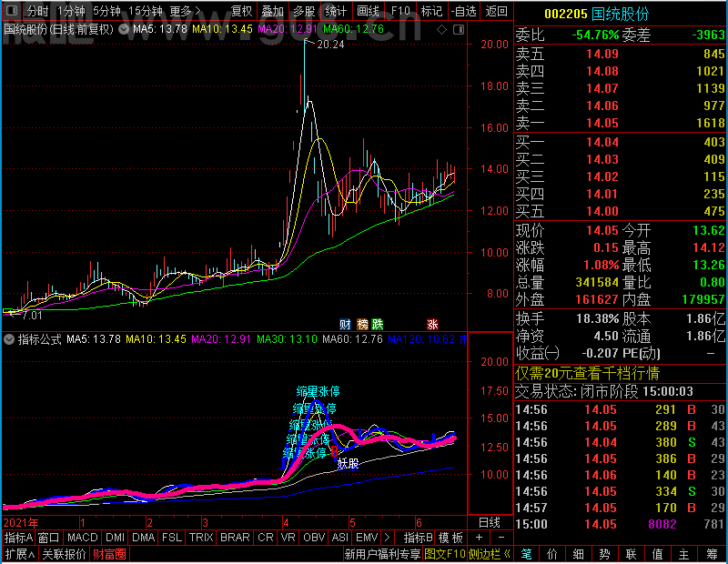Switch indicator to EMV
The height and width of the screenshot is (564, 728).
(x=367, y=538)
